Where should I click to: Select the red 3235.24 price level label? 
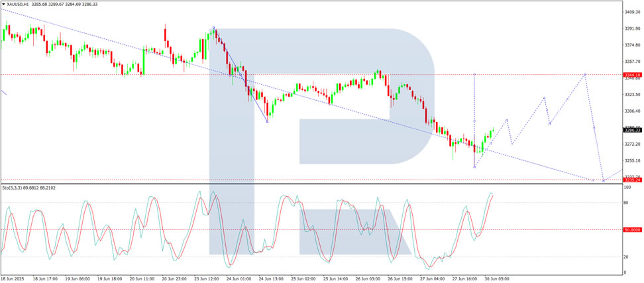pyautogui.click(x=632, y=180)
